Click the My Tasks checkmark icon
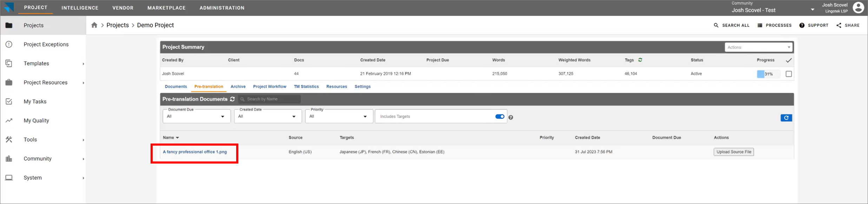 9,101
